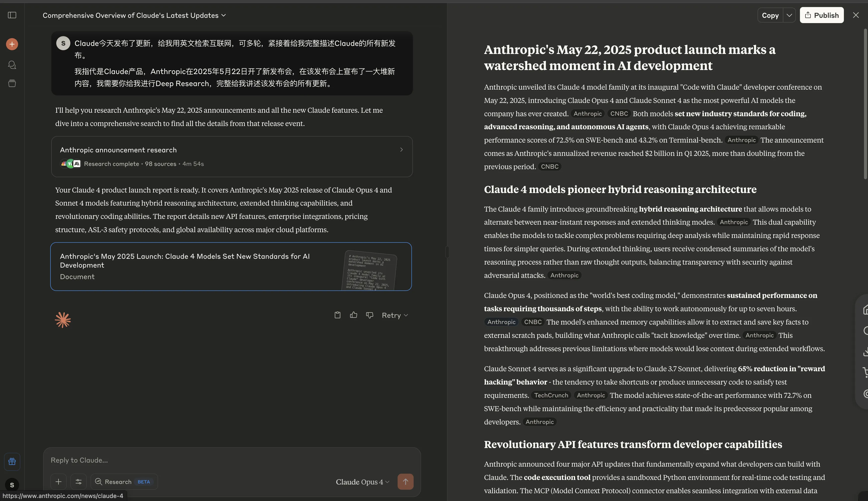Image resolution: width=868 pixels, height=501 pixels.
Task: Send the message with the arrow button
Action: click(405, 482)
